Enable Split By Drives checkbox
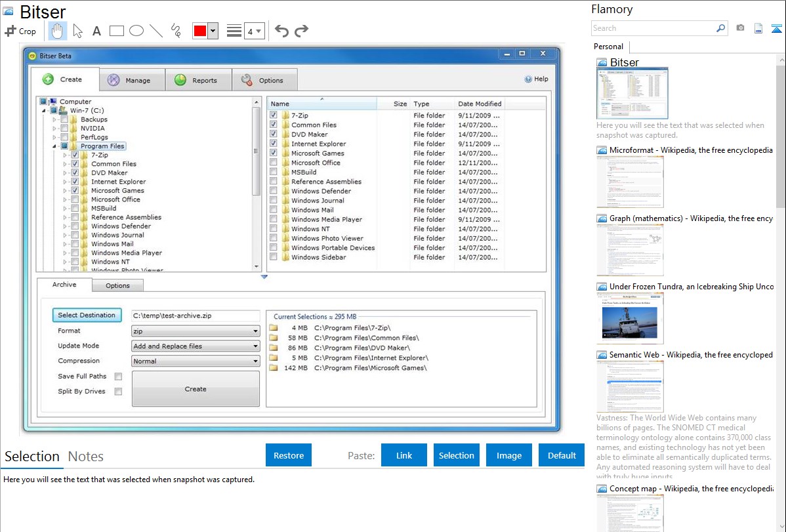This screenshot has width=786, height=532. pyautogui.click(x=118, y=392)
